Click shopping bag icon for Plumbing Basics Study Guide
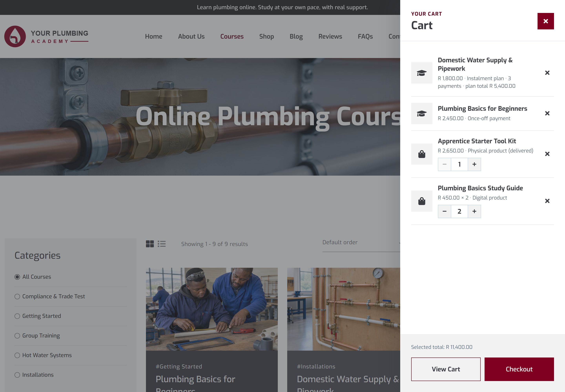565x392 pixels. pyautogui.click(x=422, y=201)
